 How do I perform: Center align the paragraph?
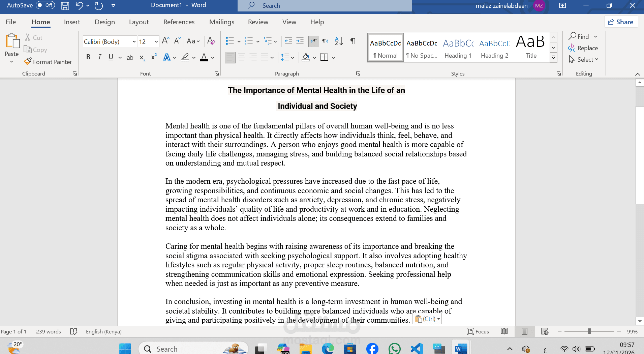pyautogui.click(x=242, y=58)
